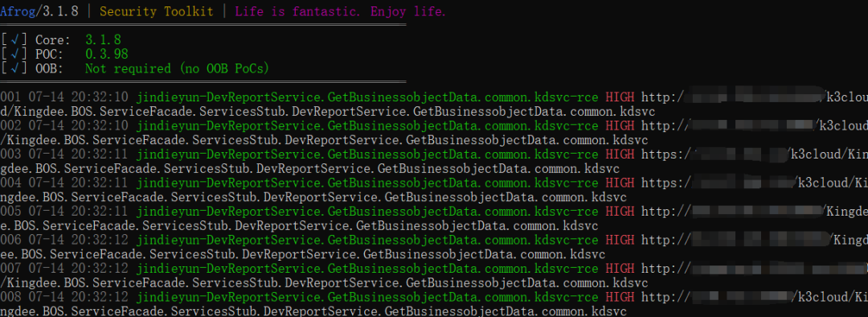Click timestamp 07-14 20:32:10 of result 002
This screenshot has width=868, height=317.
[78, 126]
